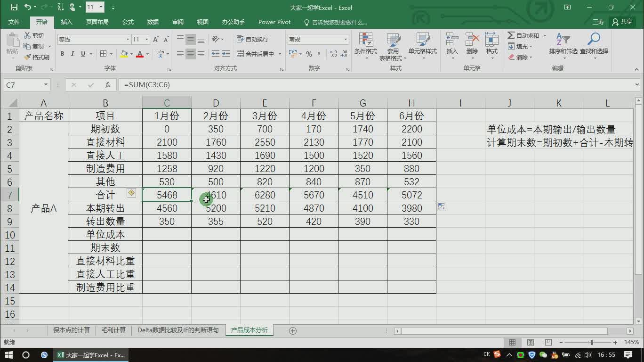The width and height of the screenshot is (644, 362).
Task: Open the 保本点的计算 sheet tab
Action: coord(72,330)
